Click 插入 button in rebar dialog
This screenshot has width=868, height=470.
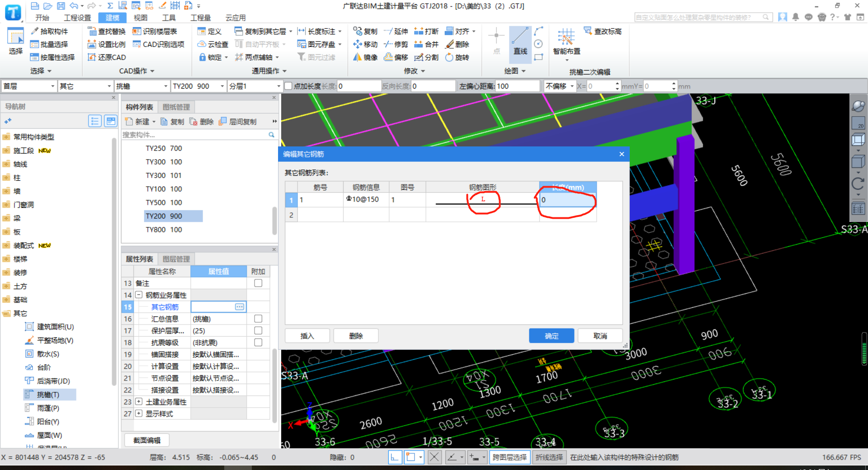[307, 336]
